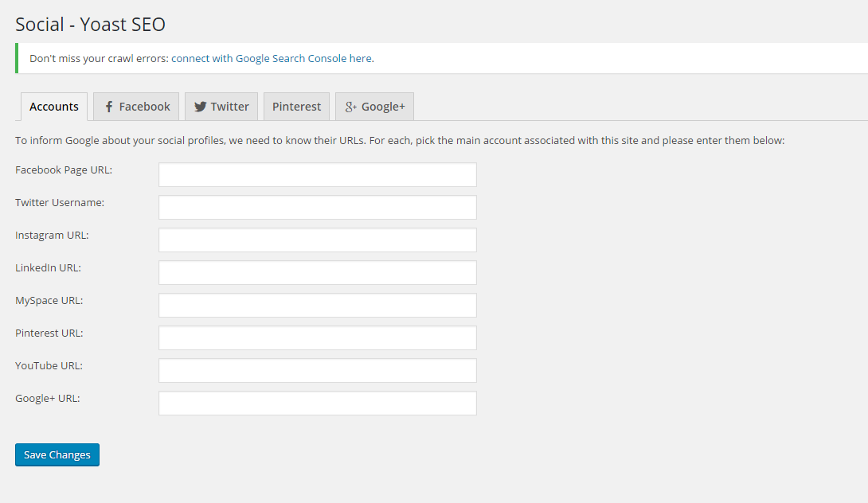Click the 'LinkedIn URL:' label
This screenshot has height=503, width=868.
pyautogui.click(x=48, y=268)
